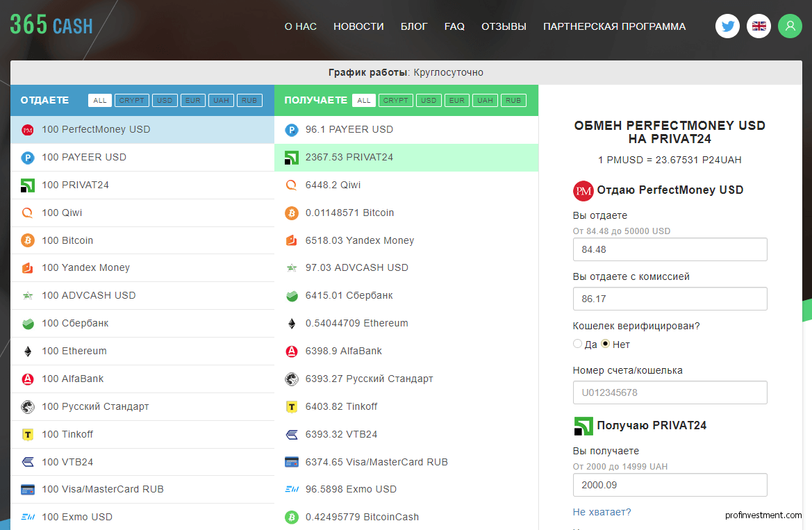The width and height of the screenshot is (812, 530).
Task: Select the PerfectMoney USD payment icon
Action: (28, 129)
